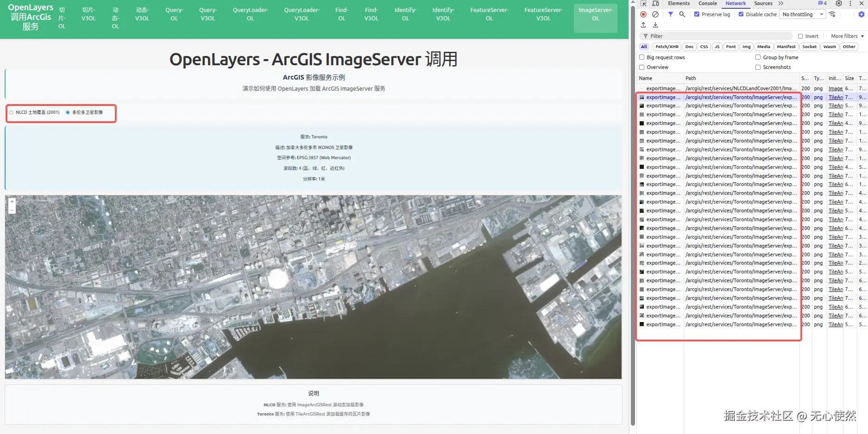Open the network search magnifier
The width and height of the screenshot is (868, 434).
[x=682, y=14]
